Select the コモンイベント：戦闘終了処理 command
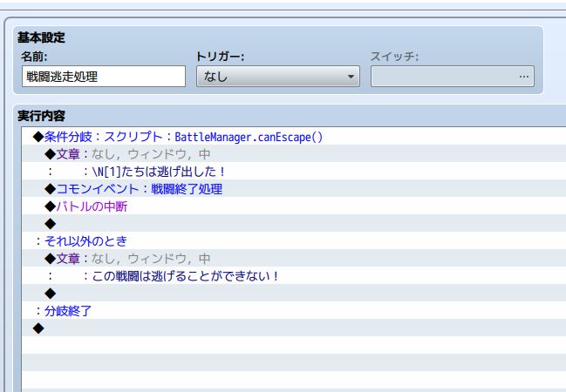Screen dimensions: 566x392 [294, 189]
